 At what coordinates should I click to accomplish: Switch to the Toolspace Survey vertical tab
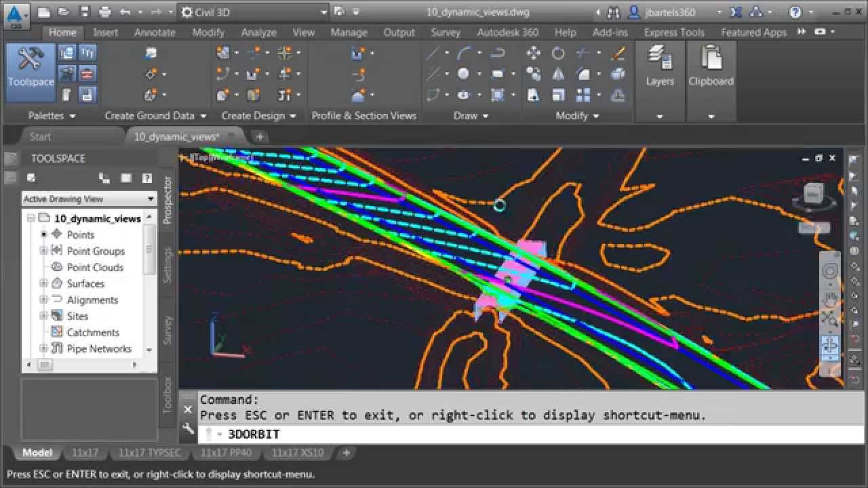coord(168,330)
